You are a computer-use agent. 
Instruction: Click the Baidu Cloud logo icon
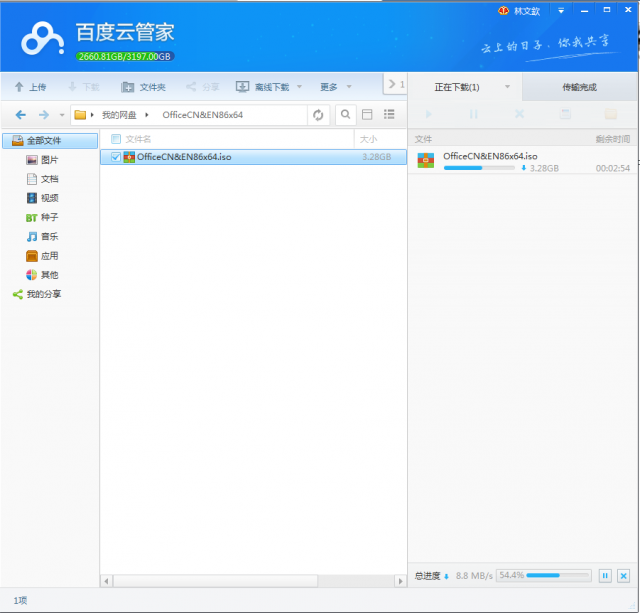pos(42,39)
